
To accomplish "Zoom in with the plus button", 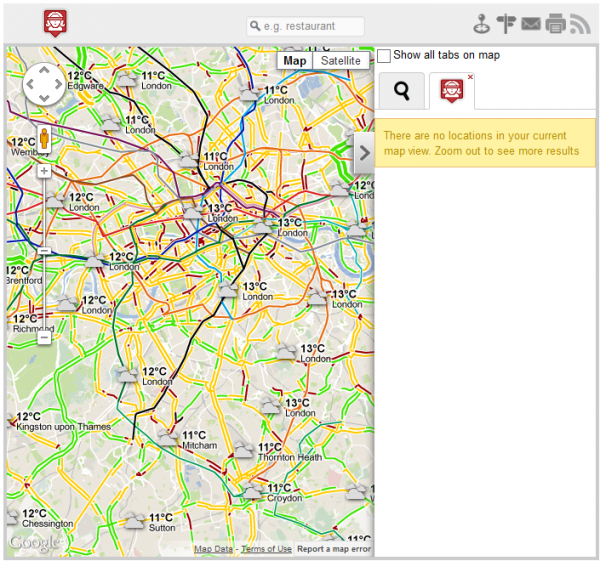I will click(44, 171).
